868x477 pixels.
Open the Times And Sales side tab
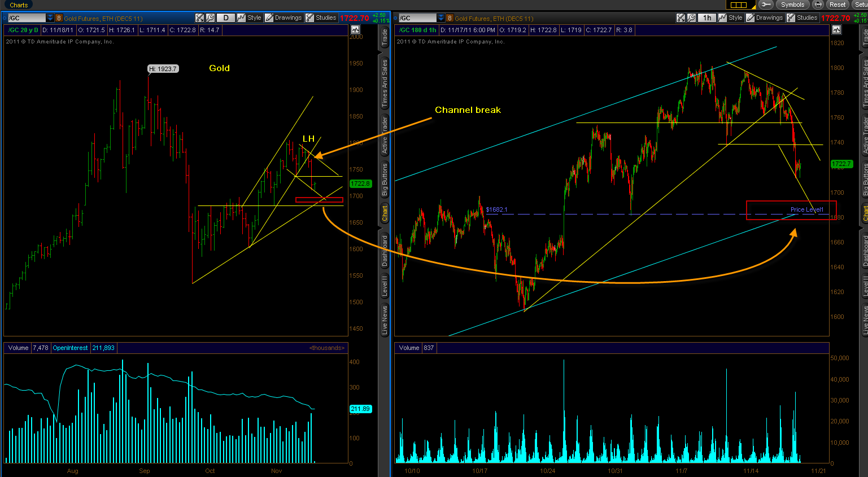(x=385, y=82)
